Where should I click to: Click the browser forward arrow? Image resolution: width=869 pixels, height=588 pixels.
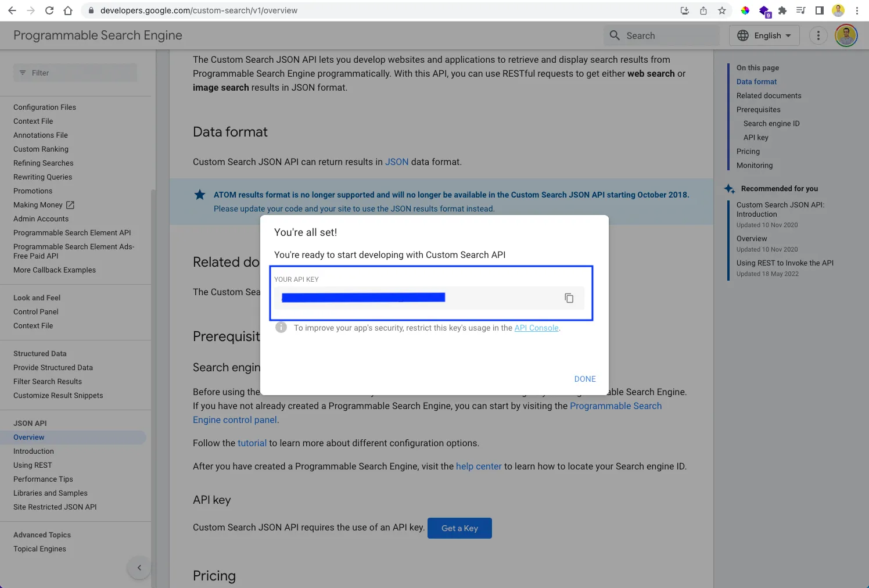click(x=31, y=10)
